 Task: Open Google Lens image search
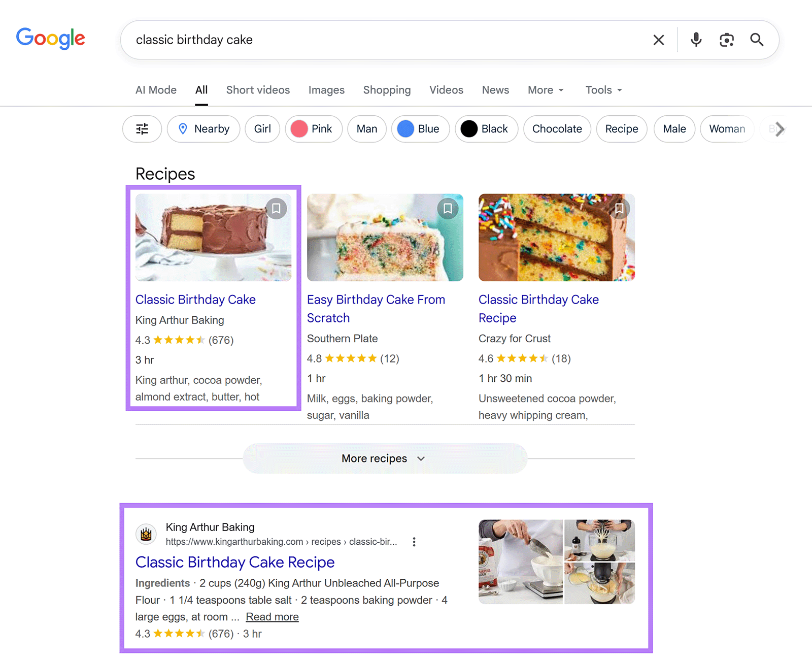pyautogui.click(x=726, y=40)
